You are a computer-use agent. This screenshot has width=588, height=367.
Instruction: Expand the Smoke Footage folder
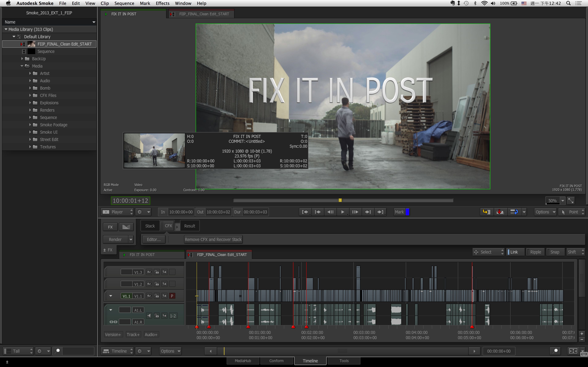coord(30,125)
